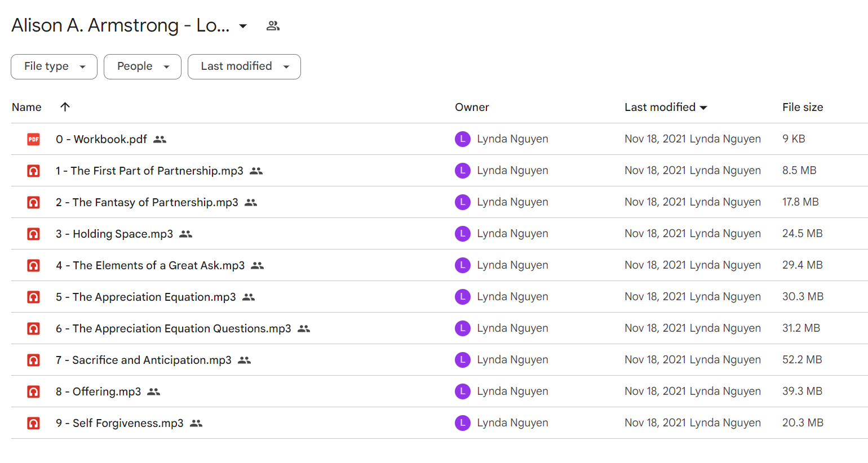Open 7 - Sacrifice and Anticipation.mp3
868x463 pixels.
point(144,360)
